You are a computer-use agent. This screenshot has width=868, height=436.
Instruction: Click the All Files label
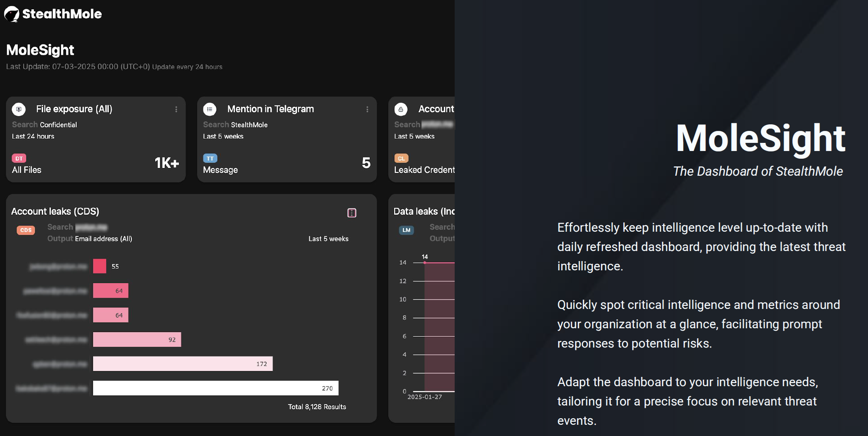pyautogui.click(x=27, y=170)
